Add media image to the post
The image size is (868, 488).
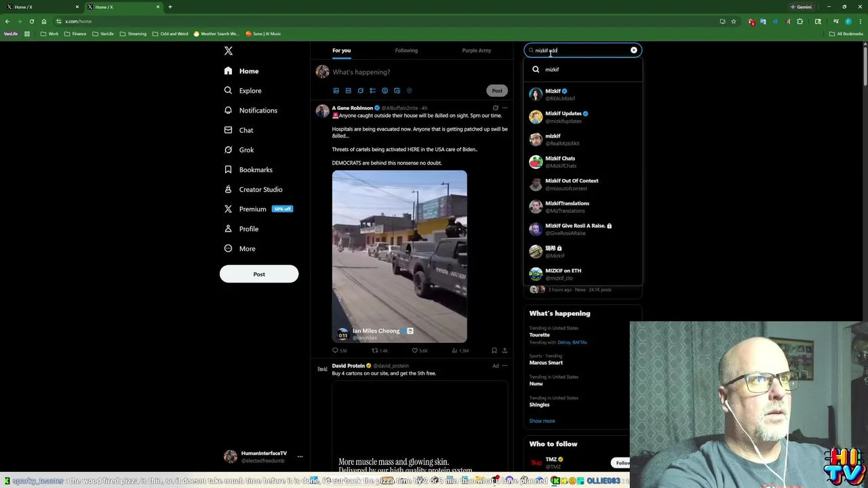coord(336,91)
